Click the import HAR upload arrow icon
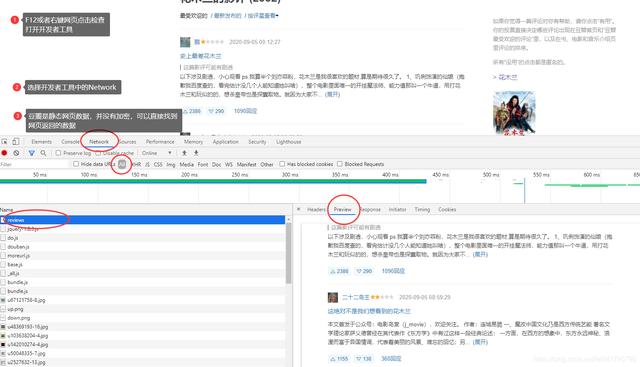Image resolution: width=640 pixels, height=367 pixels. (184, 153)
